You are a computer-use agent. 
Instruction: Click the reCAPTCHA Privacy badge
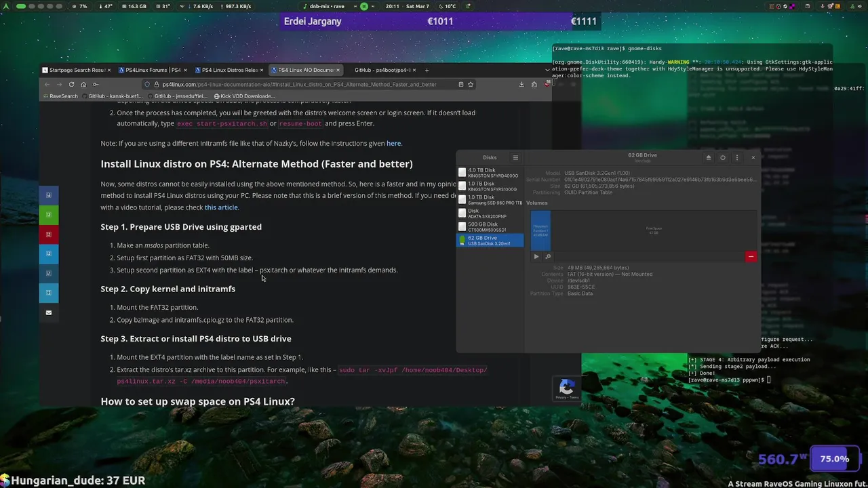tap(566, 388)
